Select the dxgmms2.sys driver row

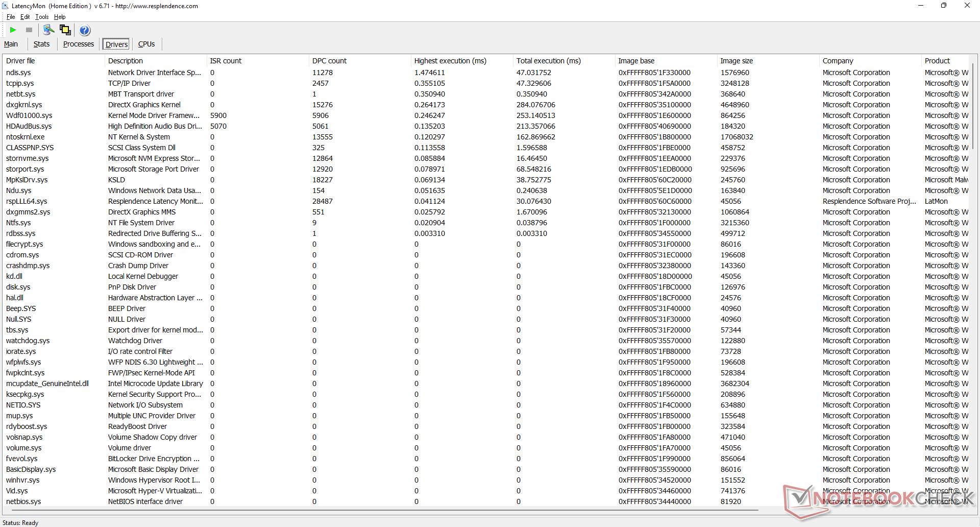(x=486, y=212)
